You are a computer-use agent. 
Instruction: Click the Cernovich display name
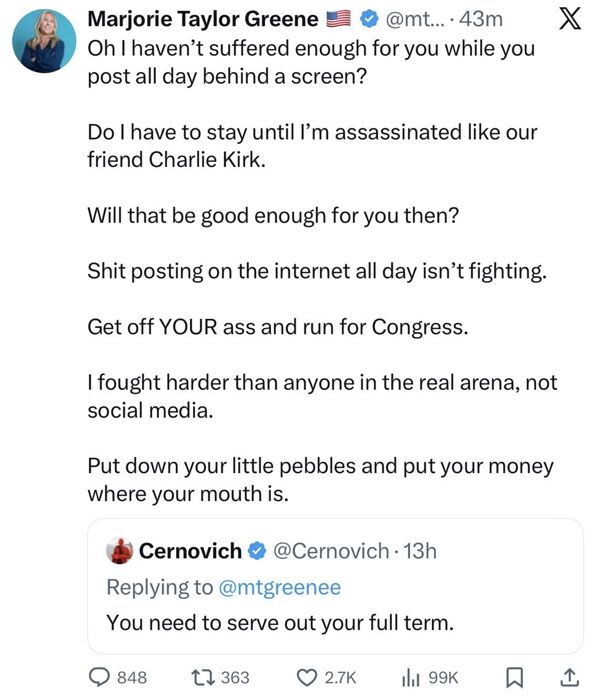[x=190, y=551]
